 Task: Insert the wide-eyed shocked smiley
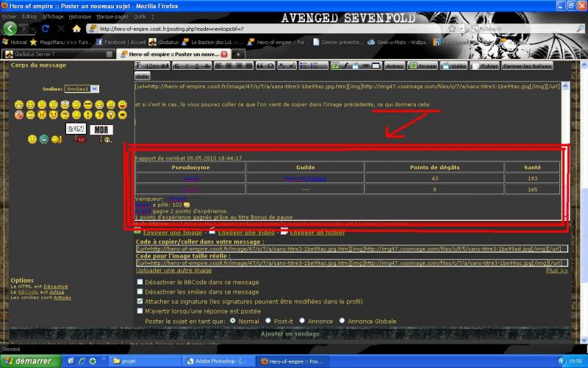(x=65, y=105)
